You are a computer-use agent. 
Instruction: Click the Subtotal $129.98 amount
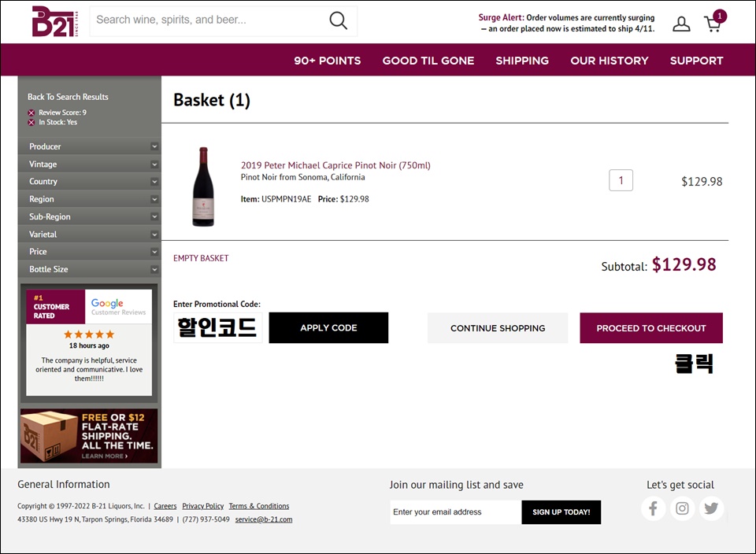(x=684, y=264)
